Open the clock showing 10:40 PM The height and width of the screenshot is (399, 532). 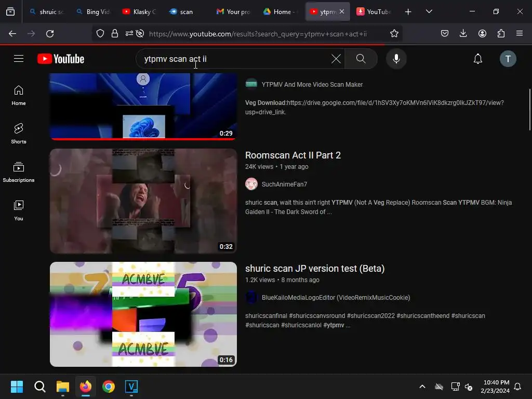tap(495, 387)
